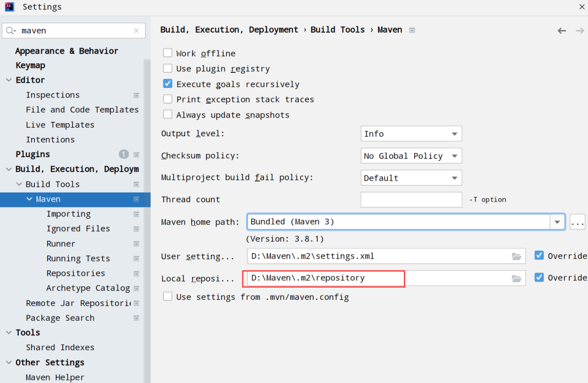This screenshot has height=383, width=588.
Task: Clear the maven search text with the X icon
Action: (136, 31)
